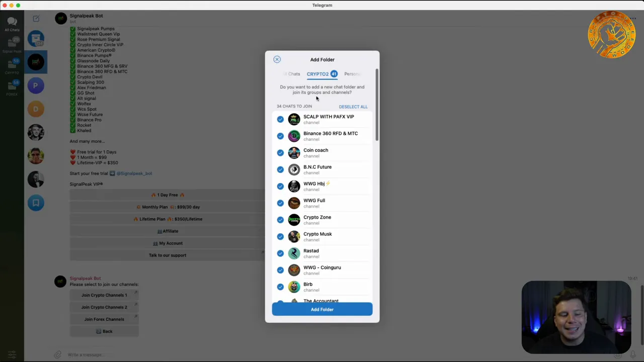The width and height of the screenshot is (644, 362).
Task: Click Join Crypto Channels 2 button
Action: point(104,307)
